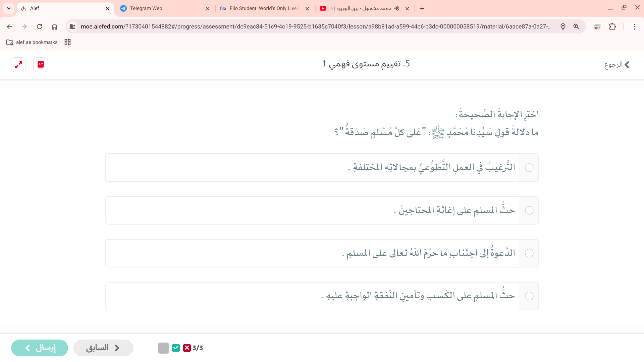Click the green إرسال submit button
Viewport: 644px width, 362px height.
(40, 348)
